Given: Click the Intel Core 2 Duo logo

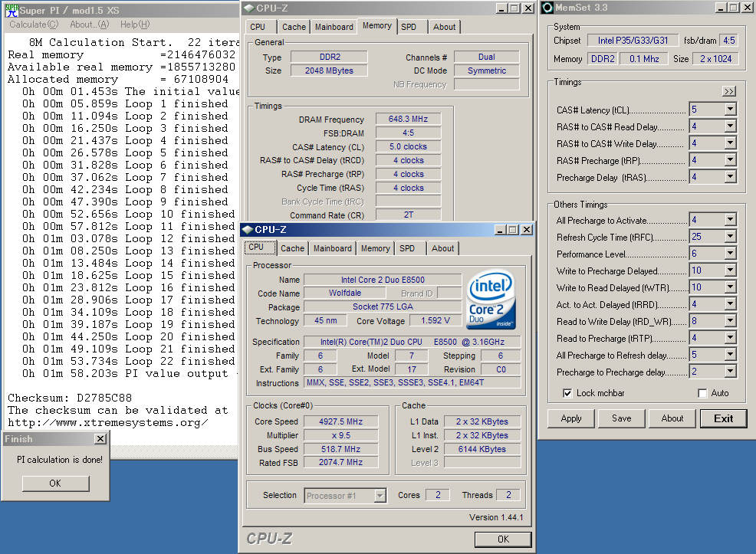Looking at the screenshot, I should click(x=491, y=300).
